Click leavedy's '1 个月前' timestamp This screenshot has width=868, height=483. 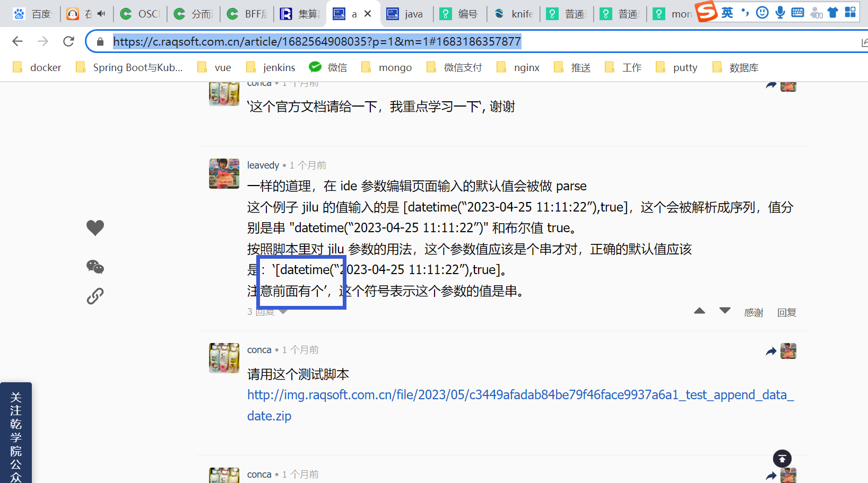[308, 165]
